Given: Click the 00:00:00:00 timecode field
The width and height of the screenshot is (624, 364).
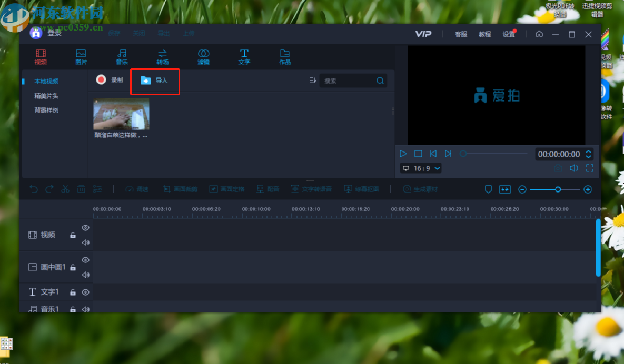Looking at the screenshot, I should 559,154.
